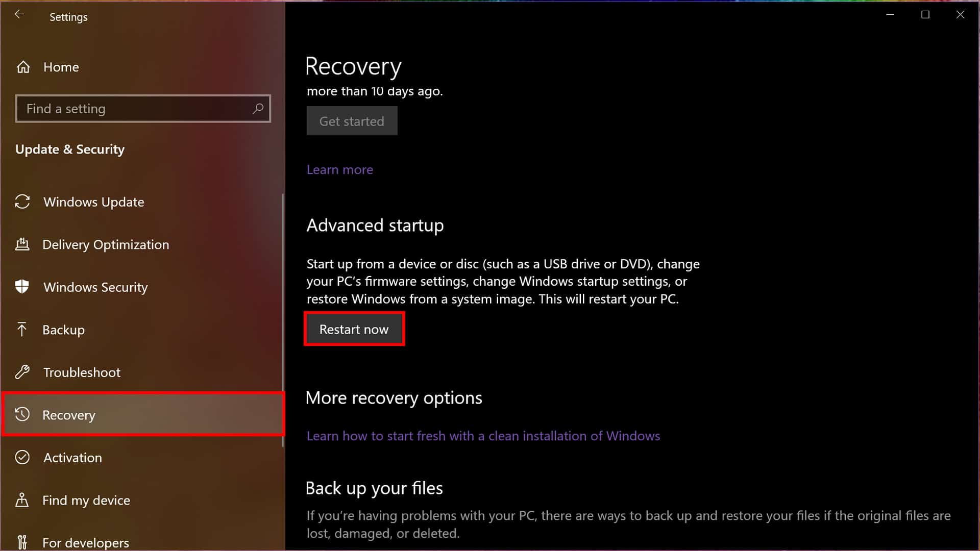
Task: Click the For developers icon
Action: pyautogui.click(x=22, y=542)
